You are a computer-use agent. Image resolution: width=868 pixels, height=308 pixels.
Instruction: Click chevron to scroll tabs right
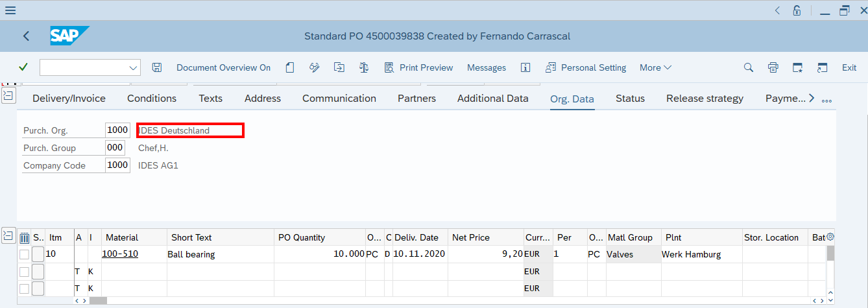pyautogui.click(x=812, y=99)
